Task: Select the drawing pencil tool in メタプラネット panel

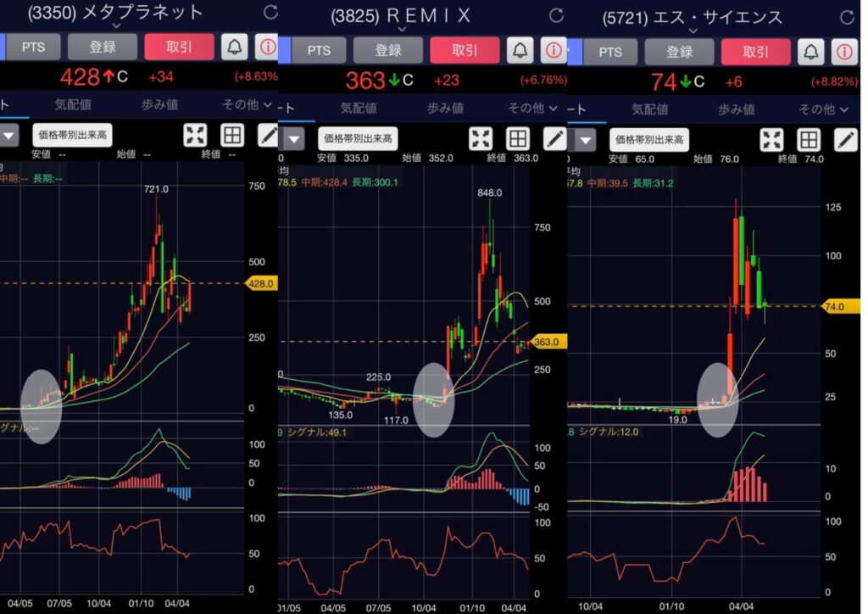Action: [x=268, y=135]
